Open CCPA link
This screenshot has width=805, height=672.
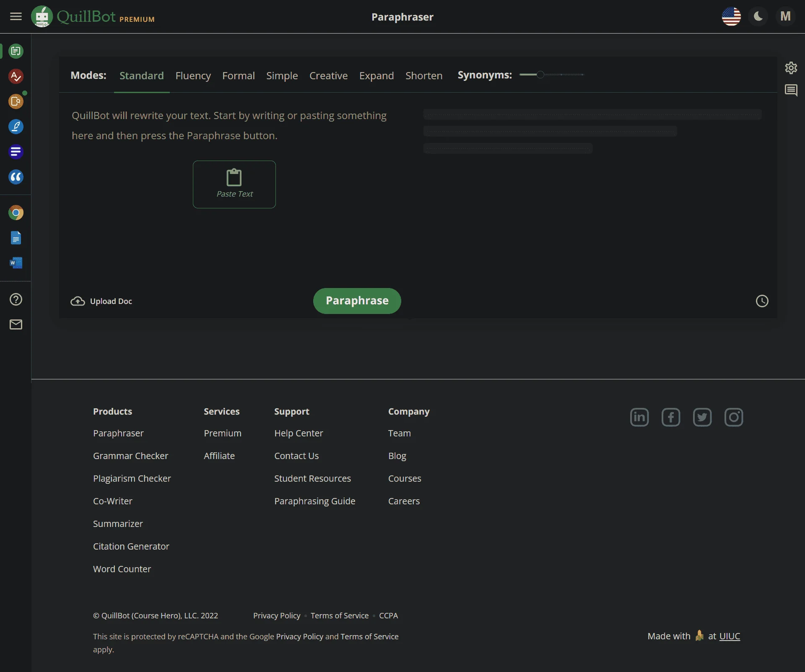[x=388, y=615]
